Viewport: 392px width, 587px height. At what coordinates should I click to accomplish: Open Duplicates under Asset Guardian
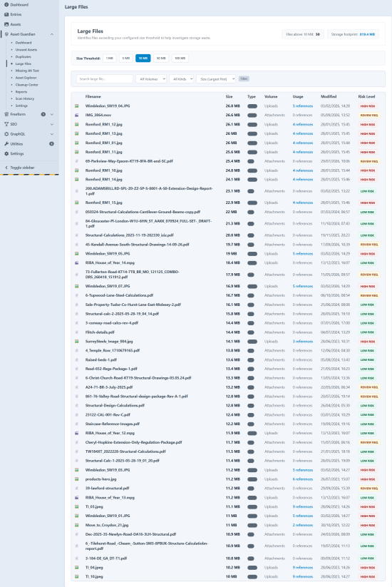pyautogui.click(x=24, y=56)
